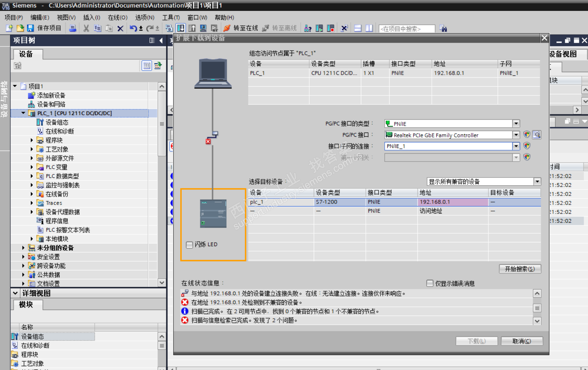Click the upload from device icon

click(192, 28)
